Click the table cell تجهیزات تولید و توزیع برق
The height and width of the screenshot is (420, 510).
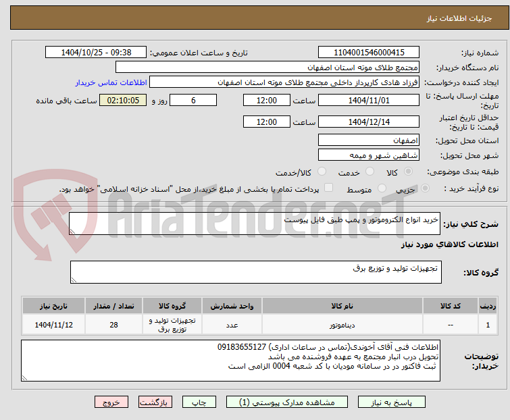172,325
